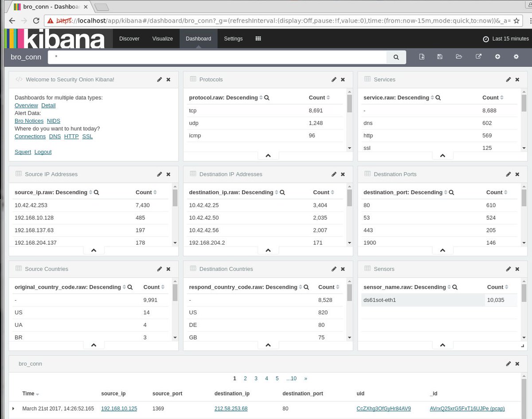Collapse the Source Countries caret
The image size is (532, 419).
(x=94, y=345)
